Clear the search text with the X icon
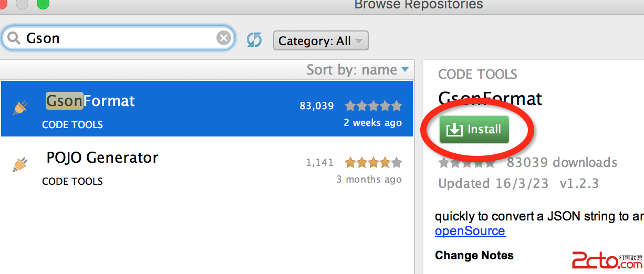 223,38
